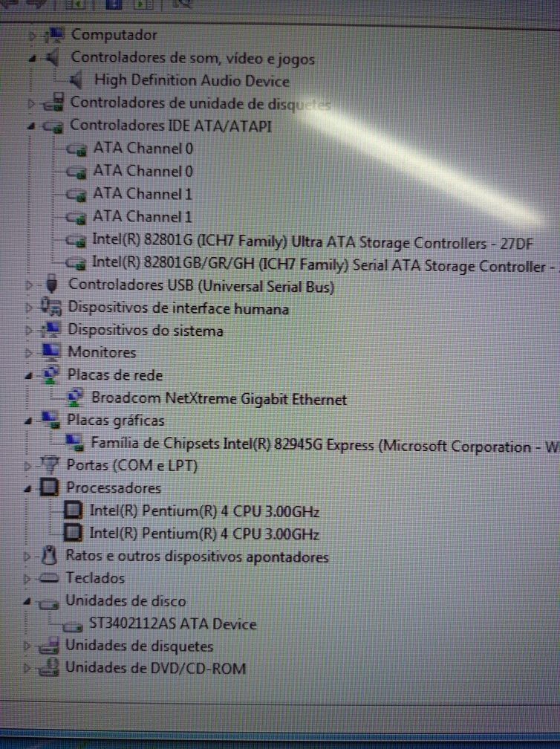Select the Computador label
This screenshot has width=560, height=749.
click(114, 35)
